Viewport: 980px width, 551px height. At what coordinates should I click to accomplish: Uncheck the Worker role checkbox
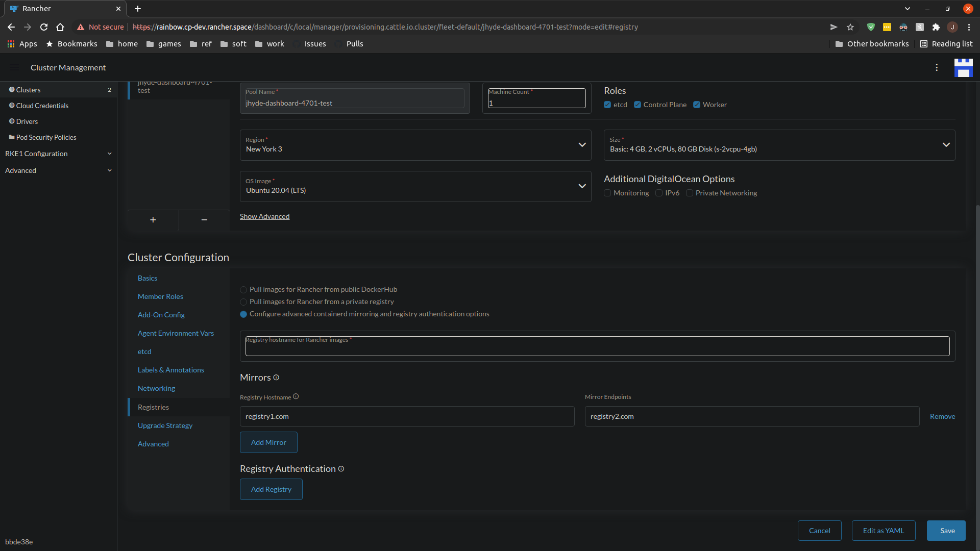click(697, 105)
